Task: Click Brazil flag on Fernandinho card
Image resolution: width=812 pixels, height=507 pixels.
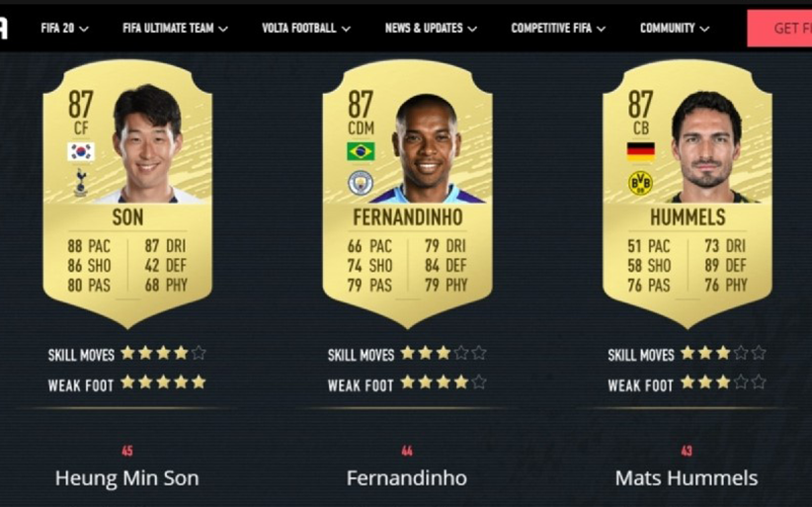Action: tap(361, 152)
